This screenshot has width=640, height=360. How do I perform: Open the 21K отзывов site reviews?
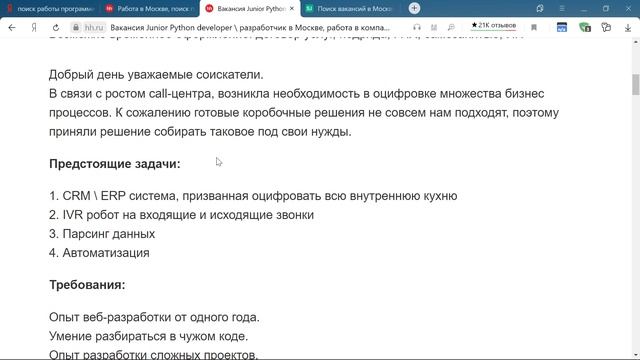point(493,25)
